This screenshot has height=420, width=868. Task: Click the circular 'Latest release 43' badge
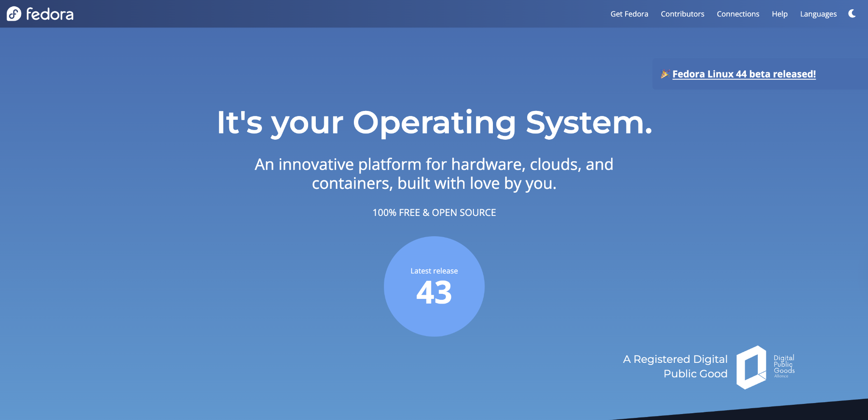click(434, 286)
